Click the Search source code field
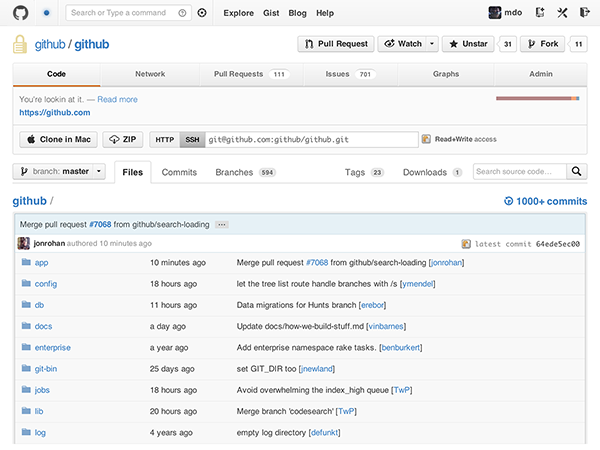 tap(520, 171)
